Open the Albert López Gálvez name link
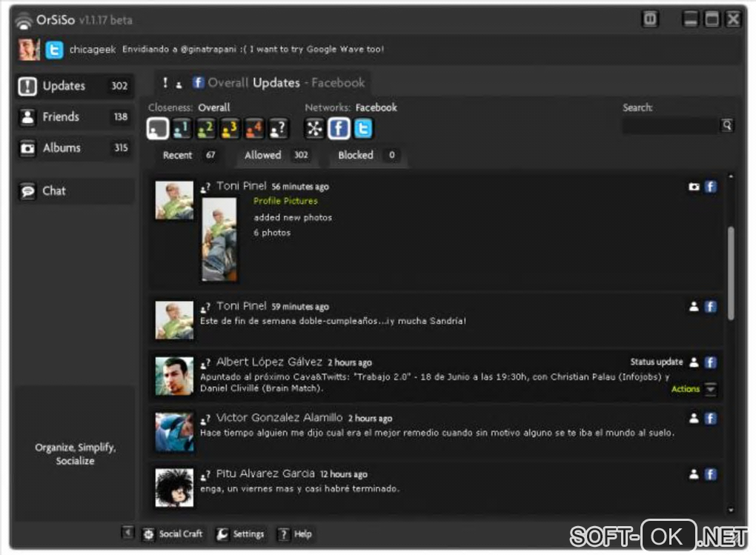756x555 pixels. [269, 362]
